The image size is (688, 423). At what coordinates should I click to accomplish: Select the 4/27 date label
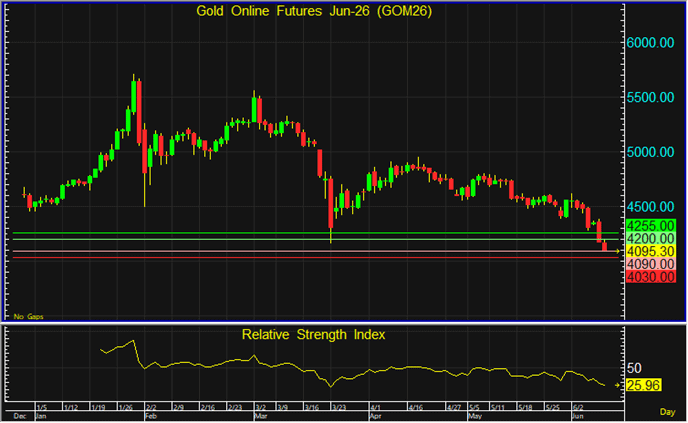coord(454,408)
